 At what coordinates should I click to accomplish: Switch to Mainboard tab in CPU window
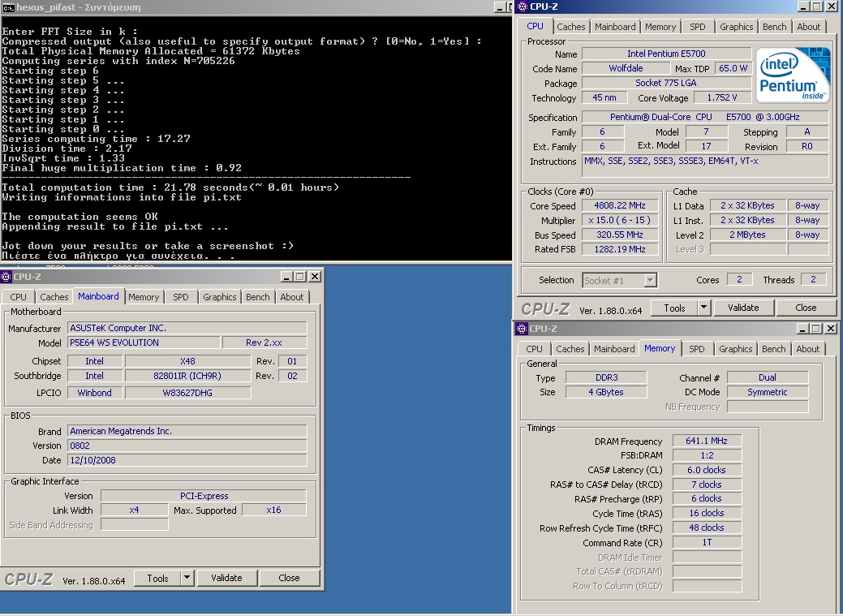click(615, 27)
